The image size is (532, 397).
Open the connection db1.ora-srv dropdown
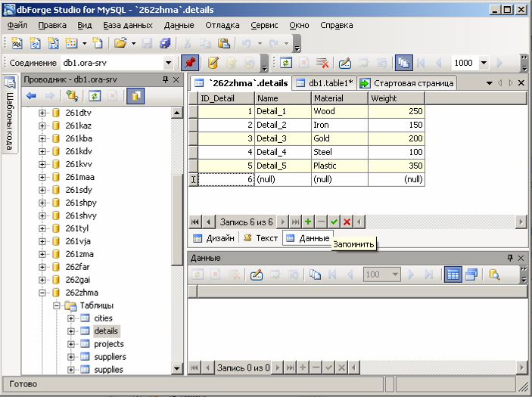(169, 64)
